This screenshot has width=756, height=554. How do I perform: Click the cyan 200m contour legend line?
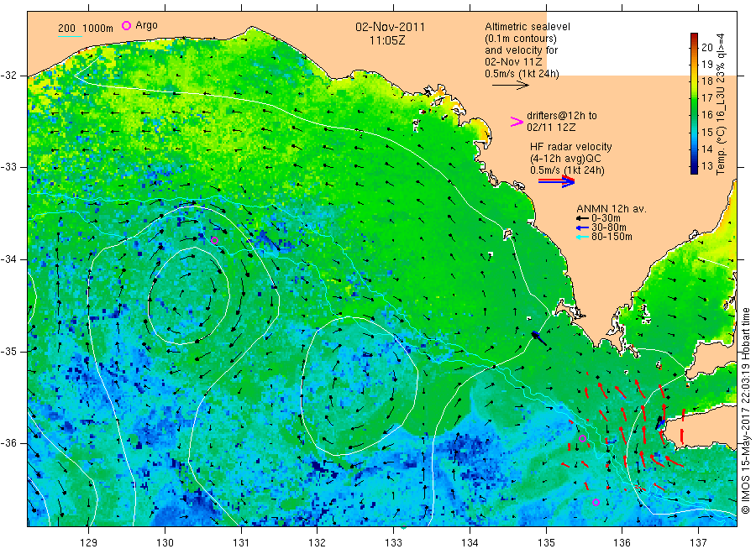[x=70, y=36]
